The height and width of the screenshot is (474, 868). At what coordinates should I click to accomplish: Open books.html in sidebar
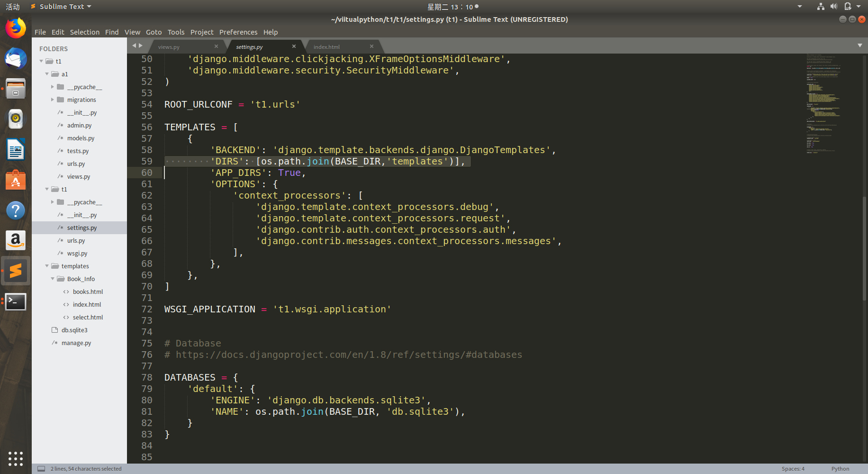[x=88, y=292]
